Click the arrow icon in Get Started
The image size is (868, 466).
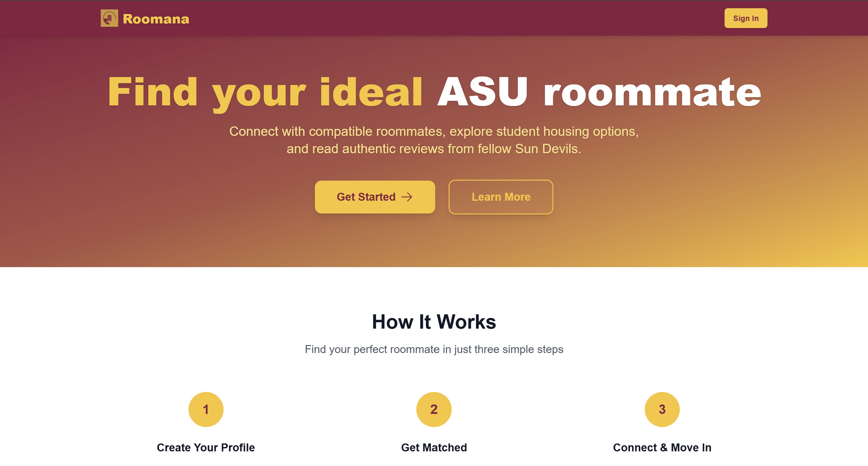(x=407, y=197)
